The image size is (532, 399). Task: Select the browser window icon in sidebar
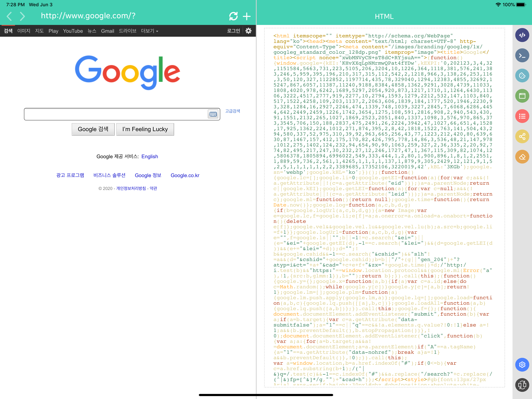[x=522, y=95]
